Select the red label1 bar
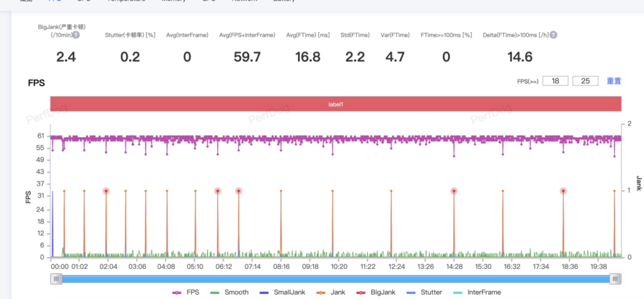Viewport: 644px width, 299px height. [336, 104]
